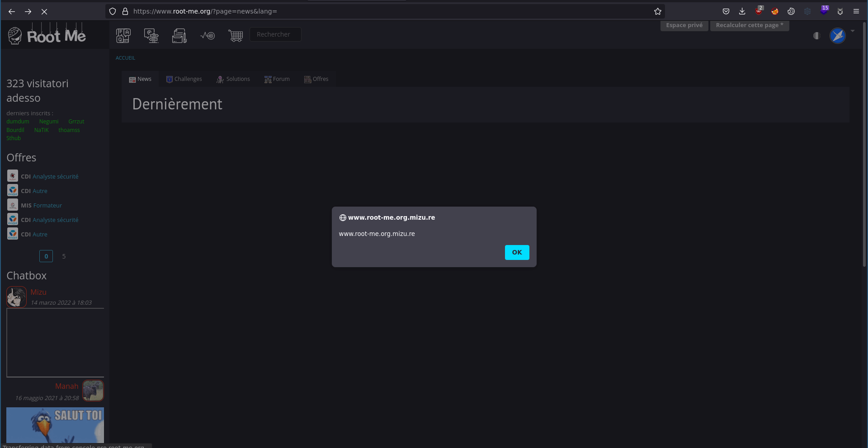
Task: Switch to the Forum tab
Action: coord(277,79)
